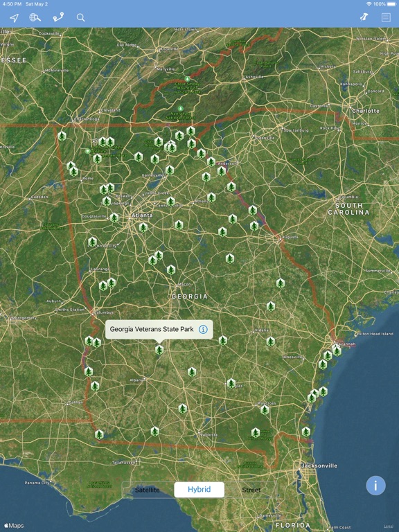Screen dimensions: 399x532
Task: Tap the Charlotte city label
Action: tap(366, 111)
